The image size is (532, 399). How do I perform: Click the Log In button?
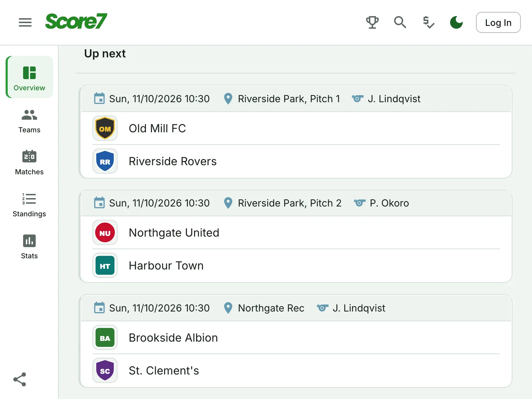498,22
